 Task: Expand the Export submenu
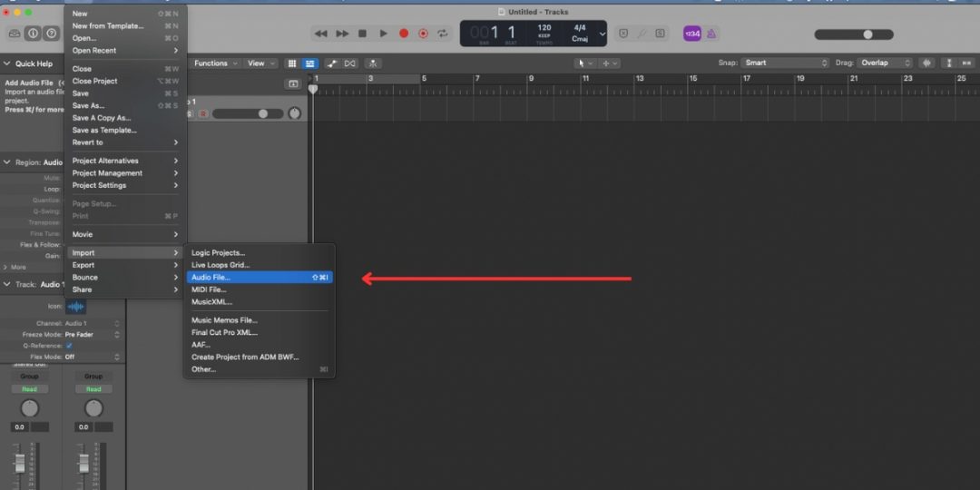[x=125, y=265]
